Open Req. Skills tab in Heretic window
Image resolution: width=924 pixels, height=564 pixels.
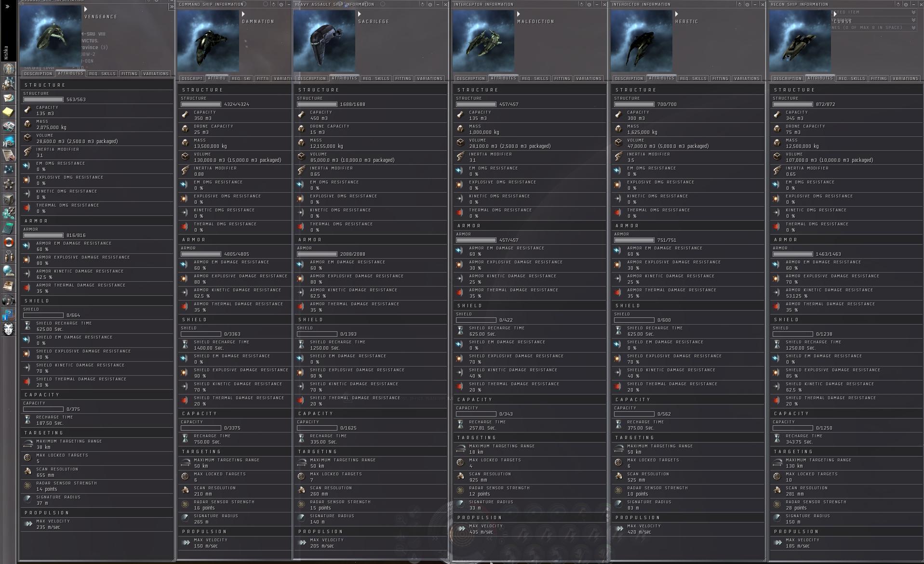[x=693, y=79]
